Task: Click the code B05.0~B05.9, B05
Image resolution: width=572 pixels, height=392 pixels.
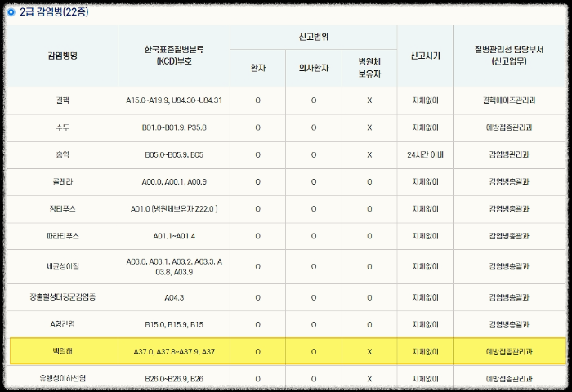Action: coord(174,154)
